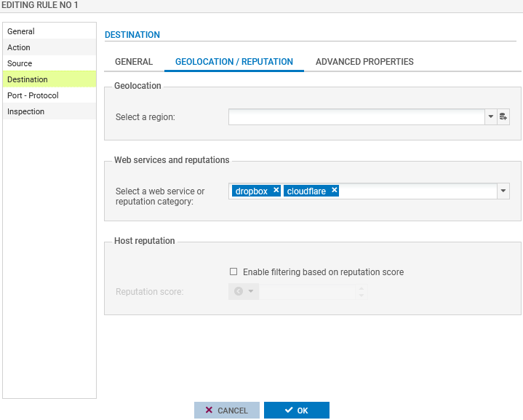Viewport: 523px width, 420px height.
Task: Go to the General rule section
Action: coord(21,31)
